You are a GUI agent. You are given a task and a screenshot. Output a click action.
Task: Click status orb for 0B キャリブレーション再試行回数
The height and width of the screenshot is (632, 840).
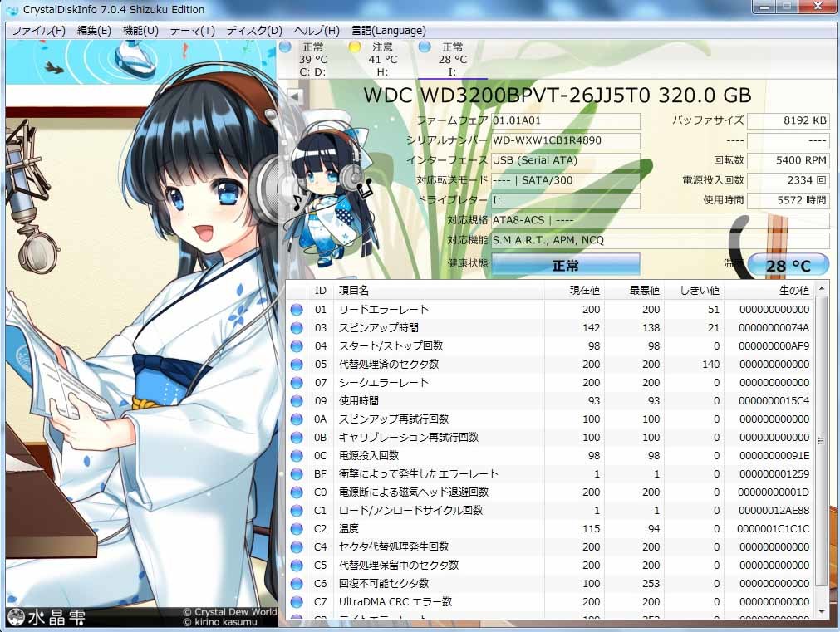297,438
